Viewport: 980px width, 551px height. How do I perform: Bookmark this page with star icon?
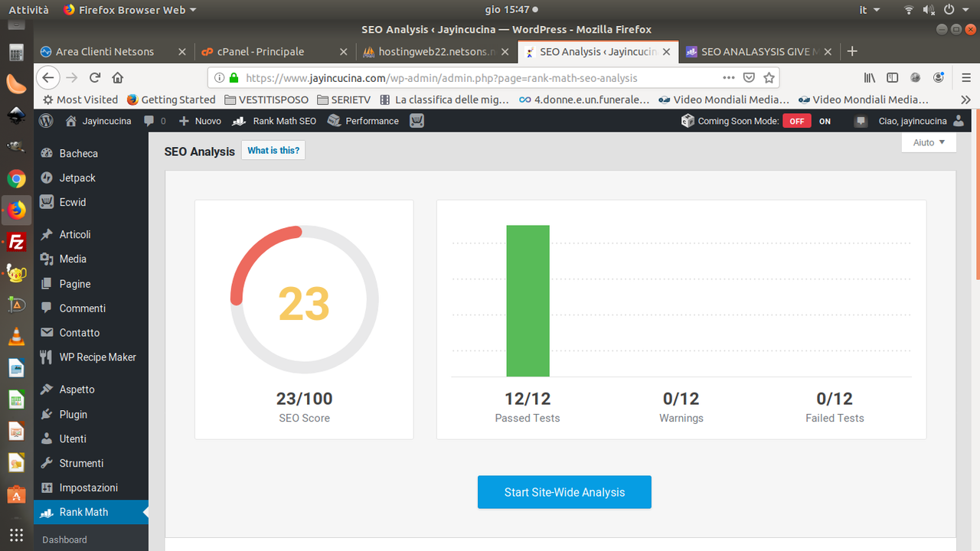(769, 77)
